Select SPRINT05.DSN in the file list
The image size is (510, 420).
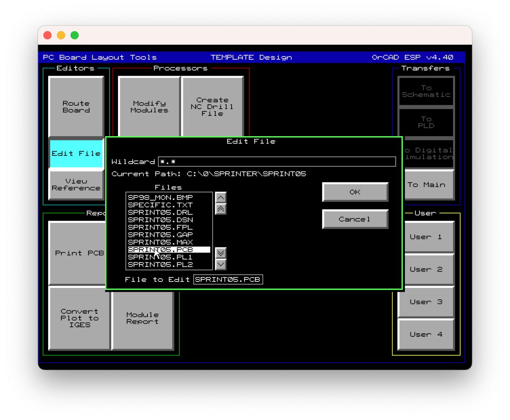point(160,220)
